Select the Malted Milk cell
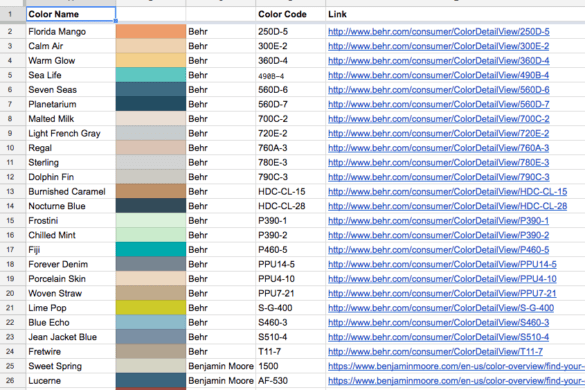Screen dimensions: 585x390 coord(71,119)
